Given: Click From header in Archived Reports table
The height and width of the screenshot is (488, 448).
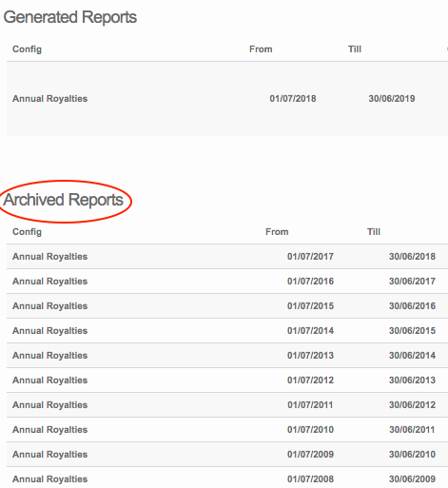Looking at the screenshot, I should click(x=277, y=232).
